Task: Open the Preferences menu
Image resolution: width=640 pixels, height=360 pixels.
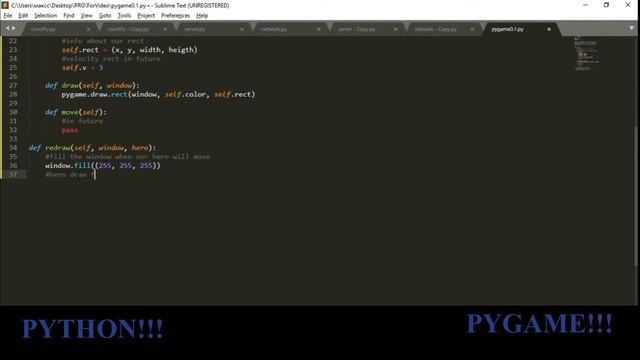Action: point(176,16)
